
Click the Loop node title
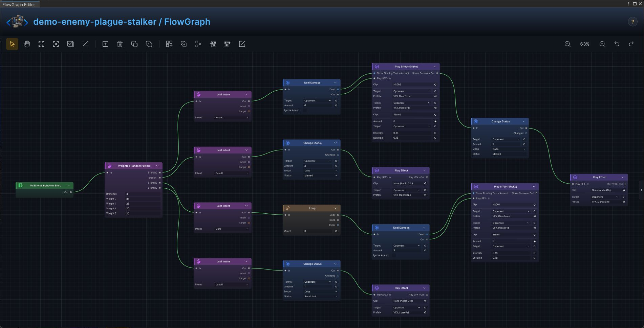pos(312,208)
